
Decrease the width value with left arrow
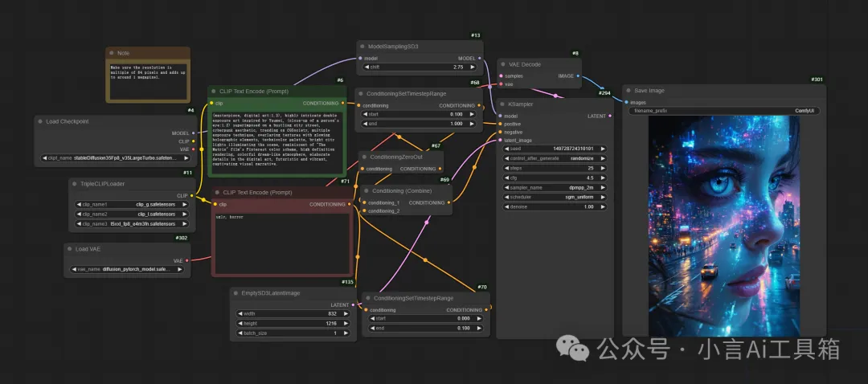coord(239,314)
